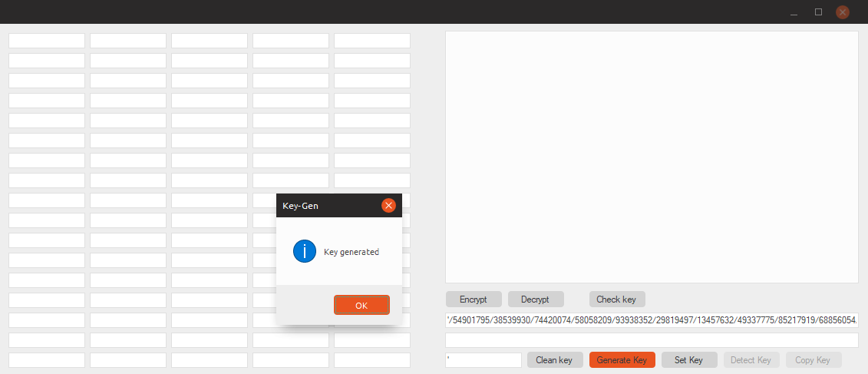Screen dimensions: 868x374
Task: Click the Encrypt button
Action: click(x=474, y=300)
